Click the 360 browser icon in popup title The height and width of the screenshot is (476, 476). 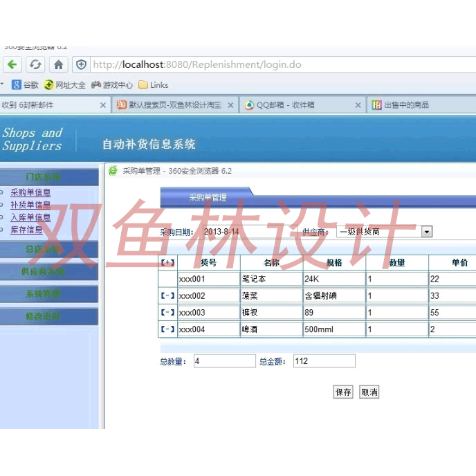tap(113, 171)
